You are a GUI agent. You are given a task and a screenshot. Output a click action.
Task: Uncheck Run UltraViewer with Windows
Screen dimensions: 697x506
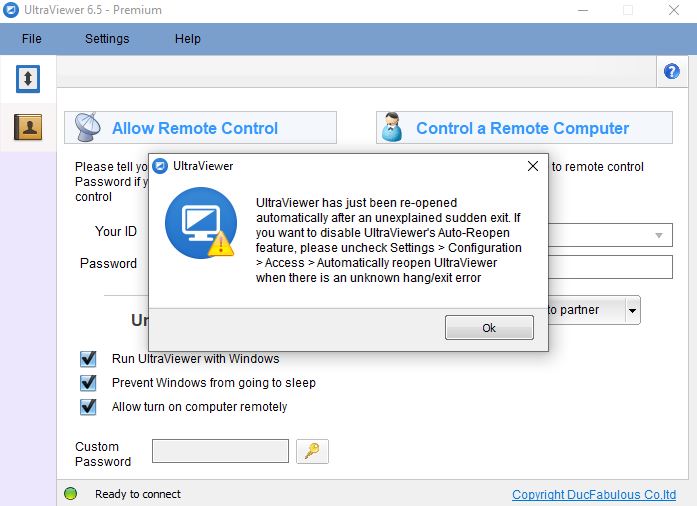coord(88,358)
